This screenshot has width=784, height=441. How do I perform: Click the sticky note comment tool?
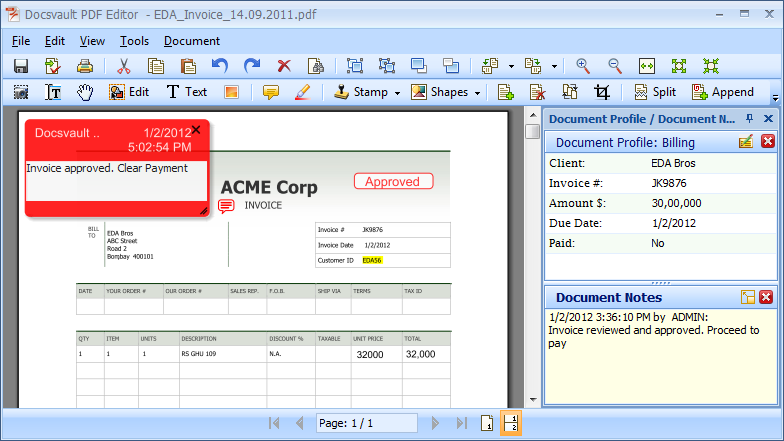270,92
